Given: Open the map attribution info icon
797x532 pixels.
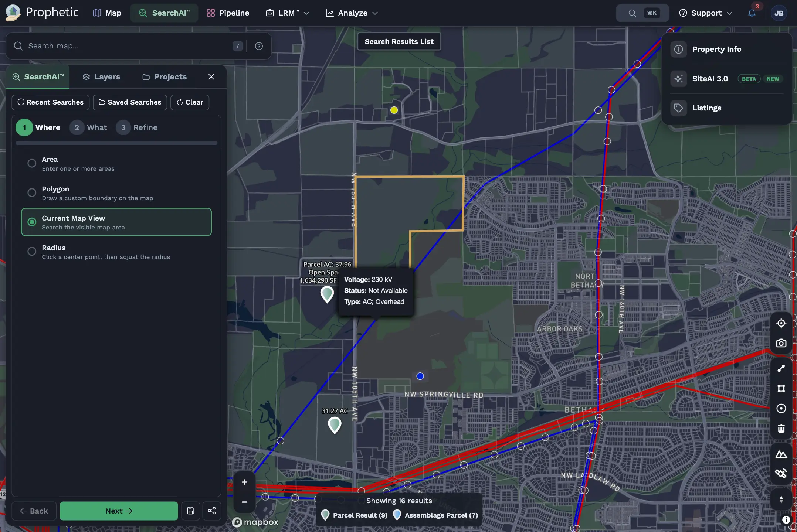Looking at the screenshot, I should click(x=786, y=520).
